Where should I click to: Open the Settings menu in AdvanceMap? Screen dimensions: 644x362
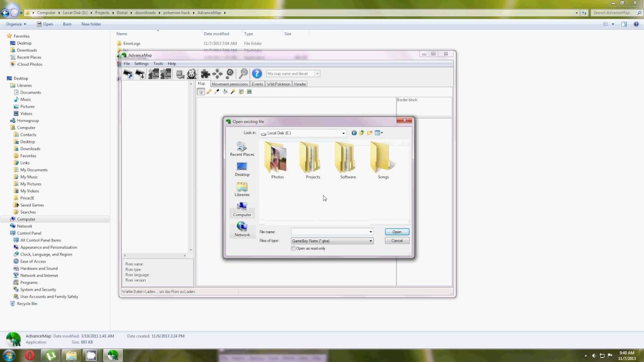click(141, 64)
